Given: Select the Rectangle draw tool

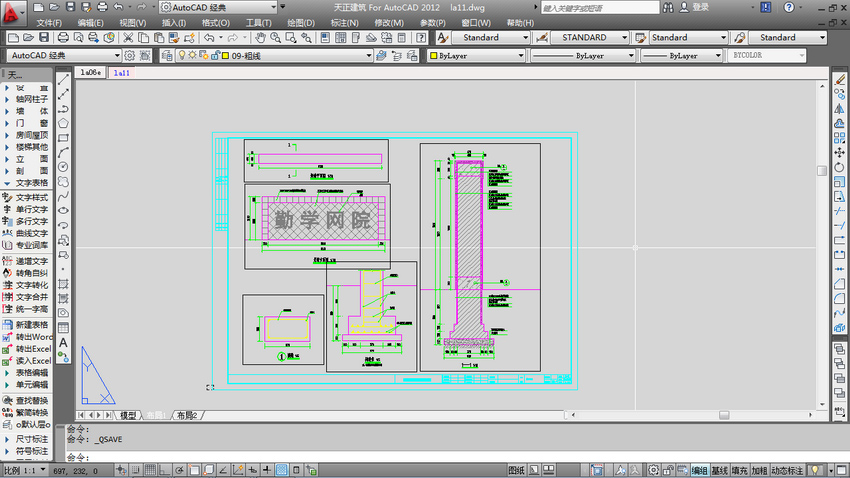Looking at the screenshot, I should 63,138.
